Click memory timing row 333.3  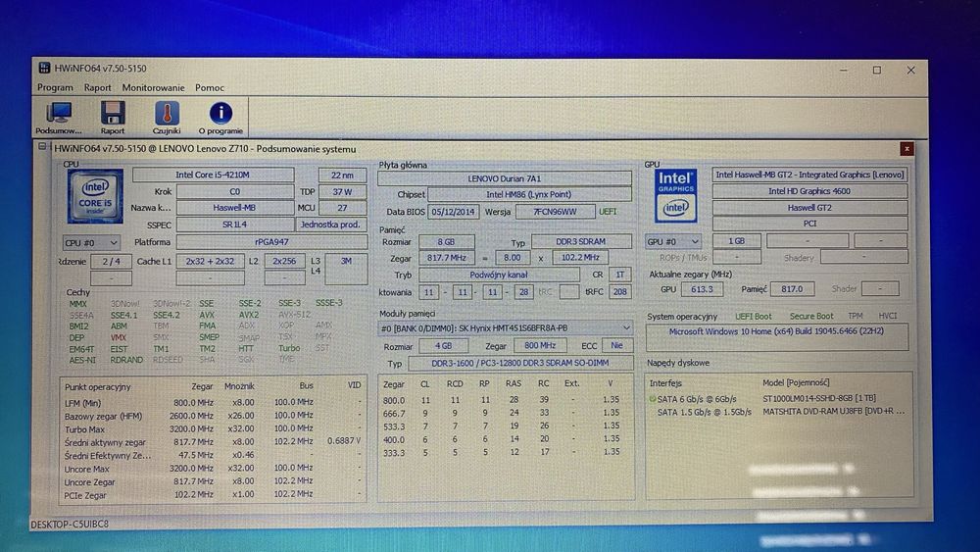tap(502, 452)
